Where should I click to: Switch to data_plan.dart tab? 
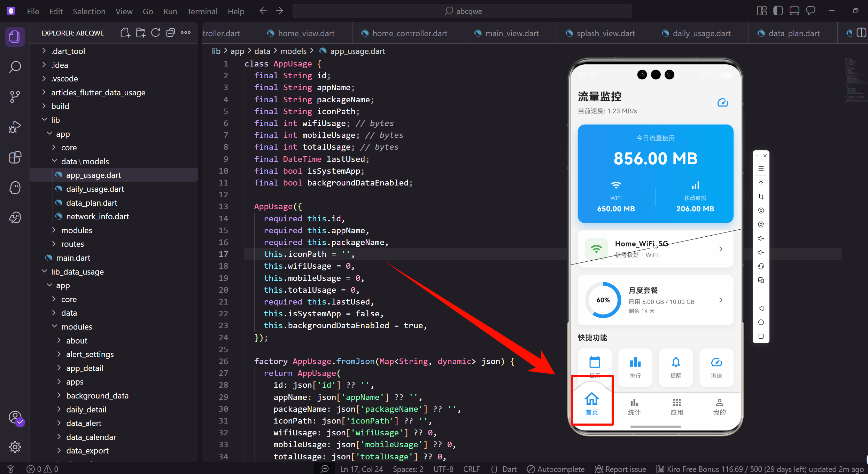click(793, 33)
